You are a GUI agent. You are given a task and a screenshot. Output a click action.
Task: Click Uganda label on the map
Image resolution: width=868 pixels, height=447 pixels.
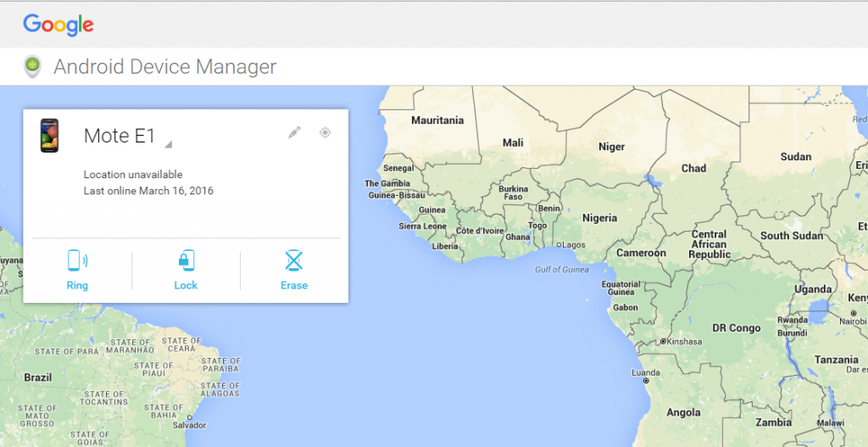coord(813,288)
